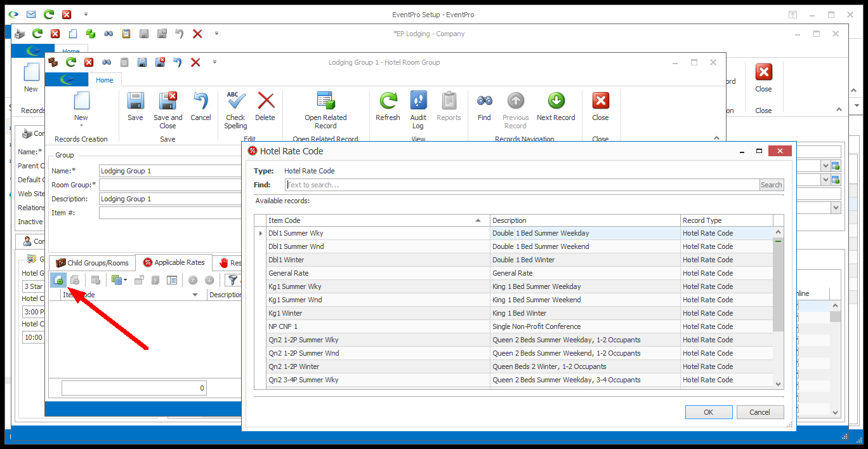
Task: Click the Description column header in Hotel Rate Code
Action: 585,220
